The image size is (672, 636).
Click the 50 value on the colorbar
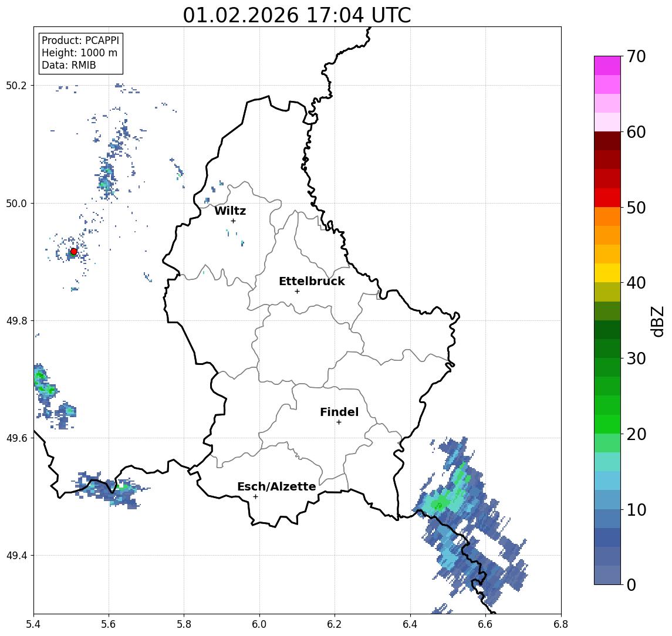[636, 208]
